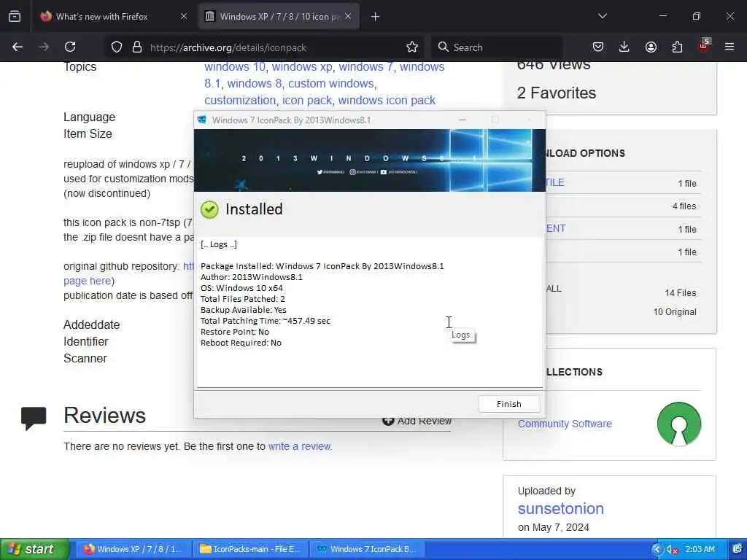Click the Windows XP start button
This screenshot has width=747, height=560.
(34, 549)
